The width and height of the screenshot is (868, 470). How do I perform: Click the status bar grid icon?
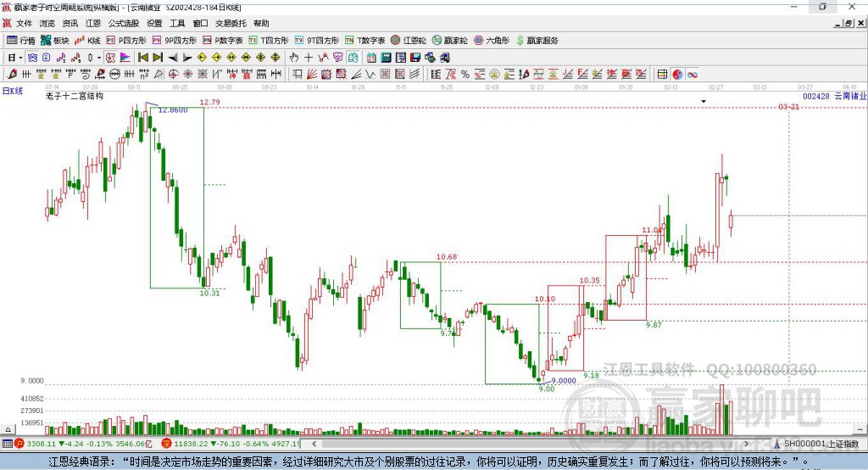(x=7, y=444)
